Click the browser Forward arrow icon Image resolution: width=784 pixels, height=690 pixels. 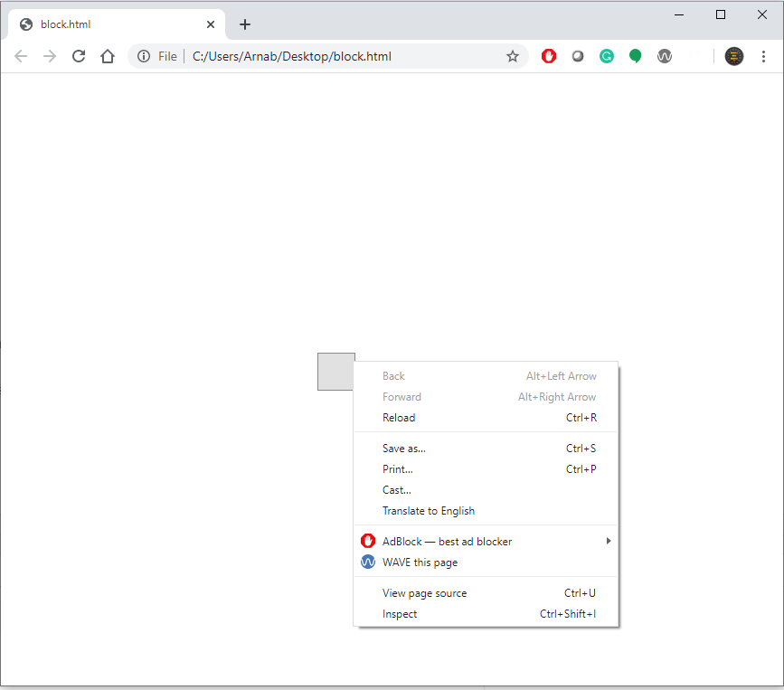(50, 56)
